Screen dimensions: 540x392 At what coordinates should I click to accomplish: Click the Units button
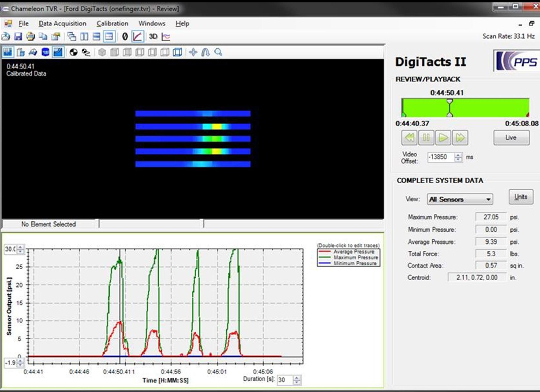[x=521, y=197]
